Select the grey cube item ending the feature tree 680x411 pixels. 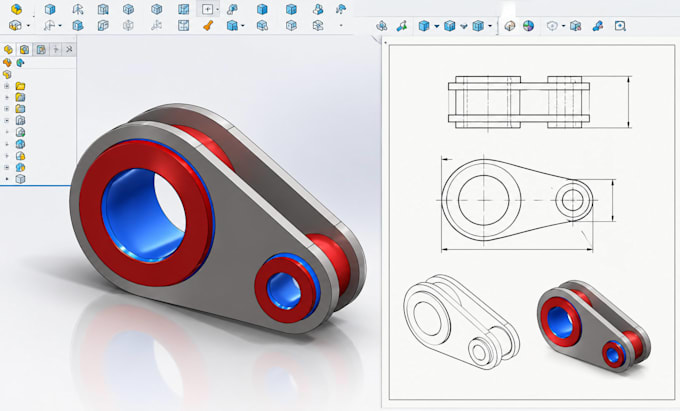point(20,179)
